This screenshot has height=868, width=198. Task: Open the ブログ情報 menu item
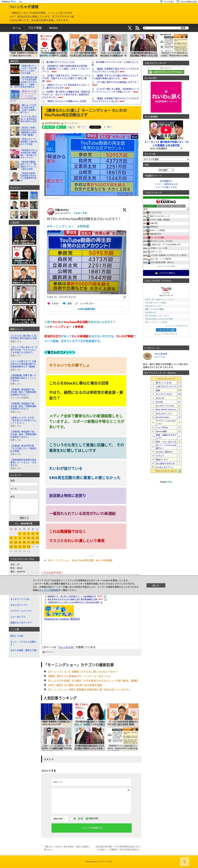(35, 28)
